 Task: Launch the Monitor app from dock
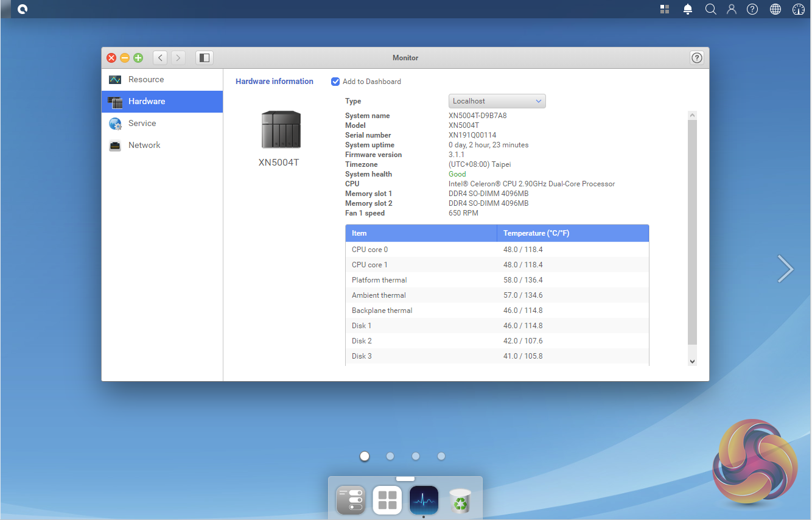pos(424,500)
